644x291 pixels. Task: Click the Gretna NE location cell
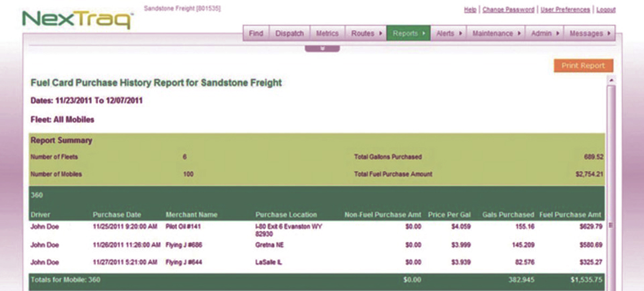(x=269, y=245)
